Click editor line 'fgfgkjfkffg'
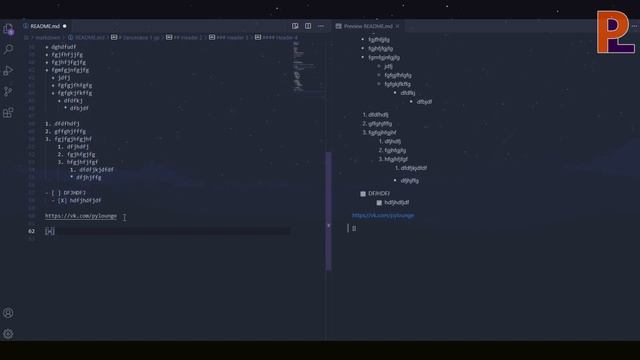640x360 pixels. (72, 93)
